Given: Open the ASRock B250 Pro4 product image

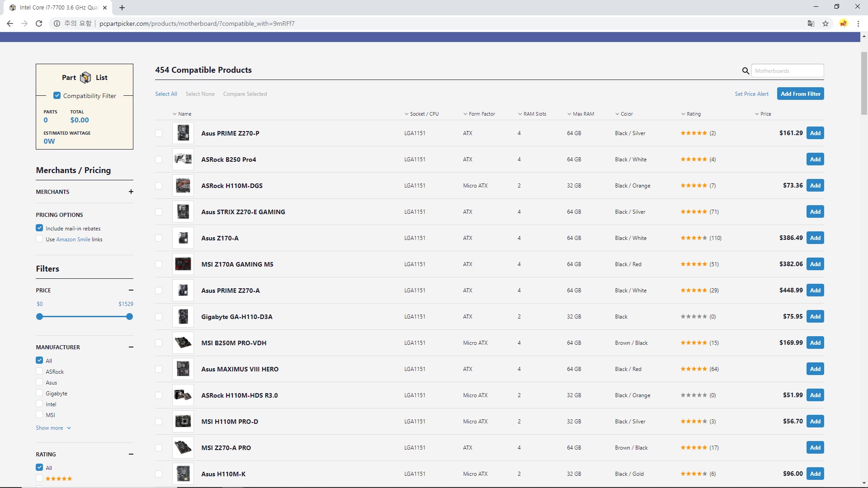Looking at the screenshot, I should click(183, 160).
